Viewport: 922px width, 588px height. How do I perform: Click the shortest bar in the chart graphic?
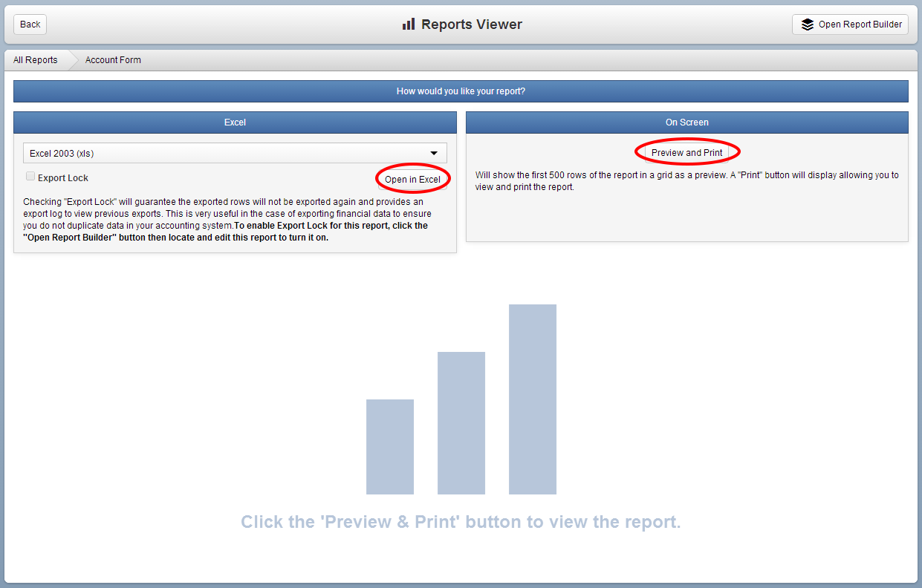389,445
